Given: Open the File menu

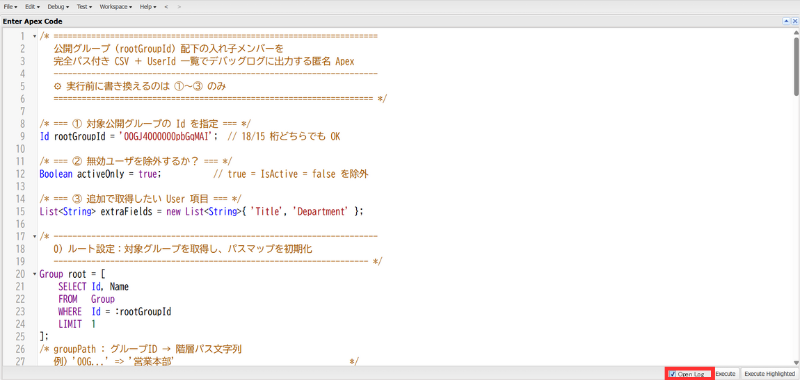Looking at the screenshot, I should [11, 7].
